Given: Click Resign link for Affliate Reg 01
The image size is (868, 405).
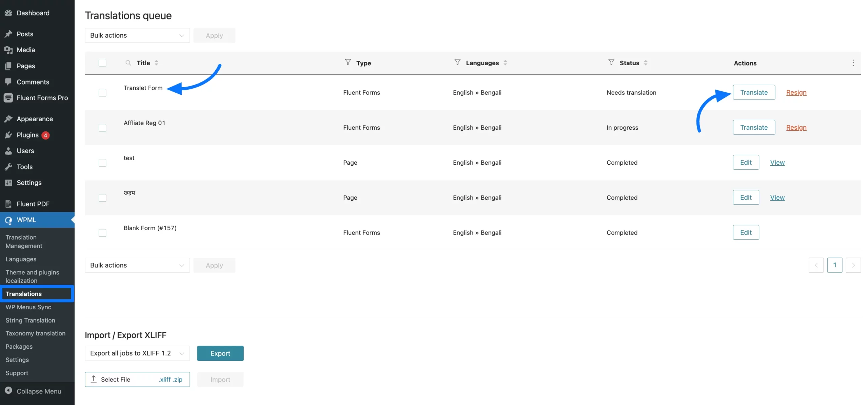Looking at the screenshot, I should tap(796, 127).
